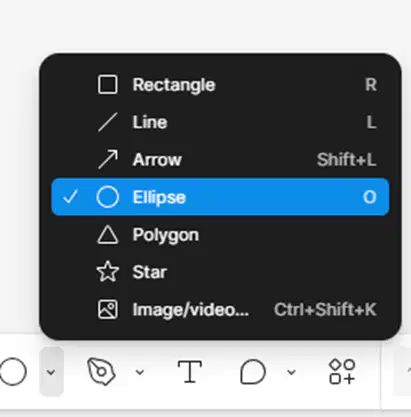Click the Shift+L shortcut on Arrow row
The width and height of the screenshot is (411, 417).
(x=347, y=160)
